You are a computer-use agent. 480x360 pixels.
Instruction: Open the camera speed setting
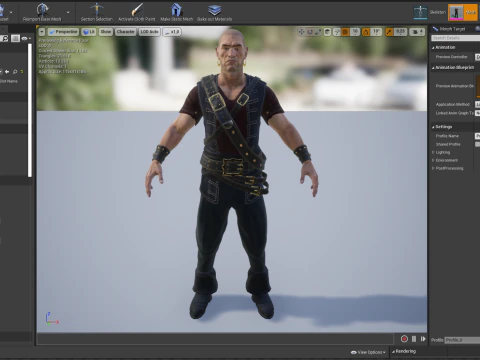(x=417, y=32)
